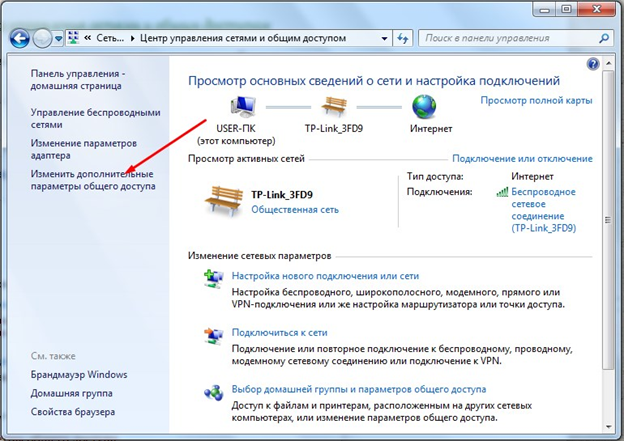Open 'Брандмауэр Windows' link

pyautogui.click(x=79, y=375)
